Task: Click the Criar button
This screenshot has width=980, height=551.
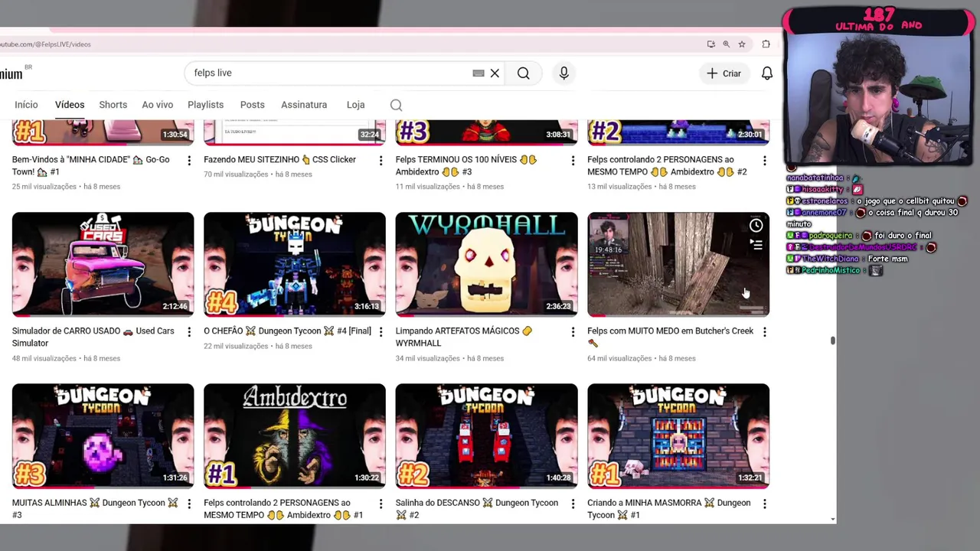Action: pos(724,73)
